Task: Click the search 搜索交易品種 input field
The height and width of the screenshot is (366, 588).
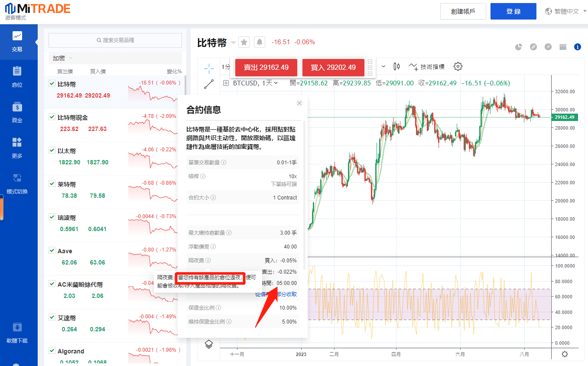Action: click(x=115, y=40)
